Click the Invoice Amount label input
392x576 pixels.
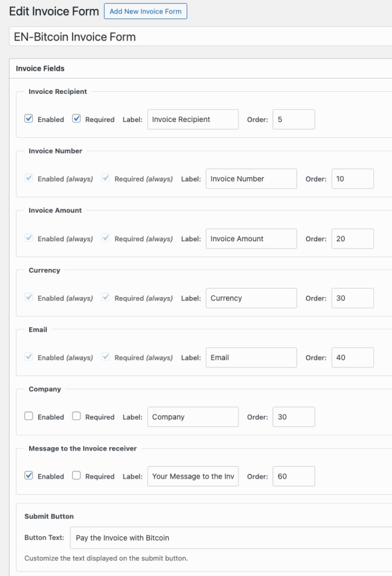(x=251, y=238)
